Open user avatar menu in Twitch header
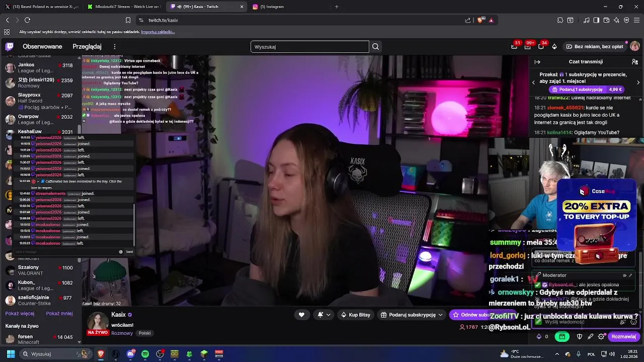Image resolution: width=644 pixels, height=362 pixels. 635,46
